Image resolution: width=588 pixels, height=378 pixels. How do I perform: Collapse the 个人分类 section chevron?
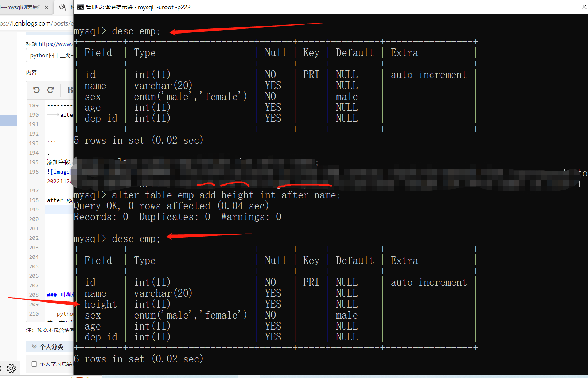click(34, 346)
